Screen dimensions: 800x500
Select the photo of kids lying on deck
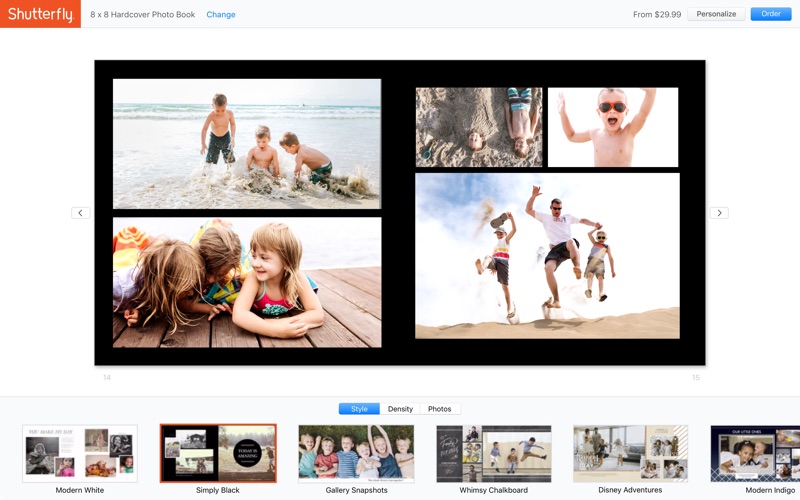coord(247,282)
